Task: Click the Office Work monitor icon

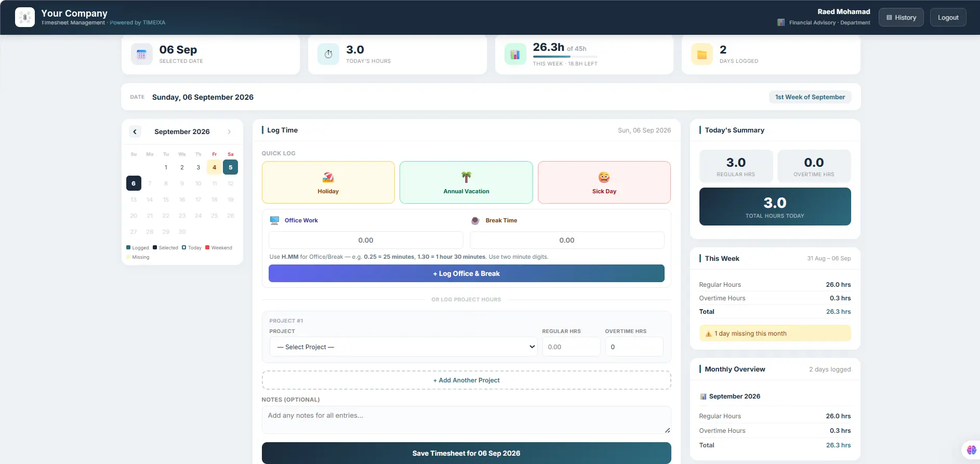Action: click(x=274, y=220)
